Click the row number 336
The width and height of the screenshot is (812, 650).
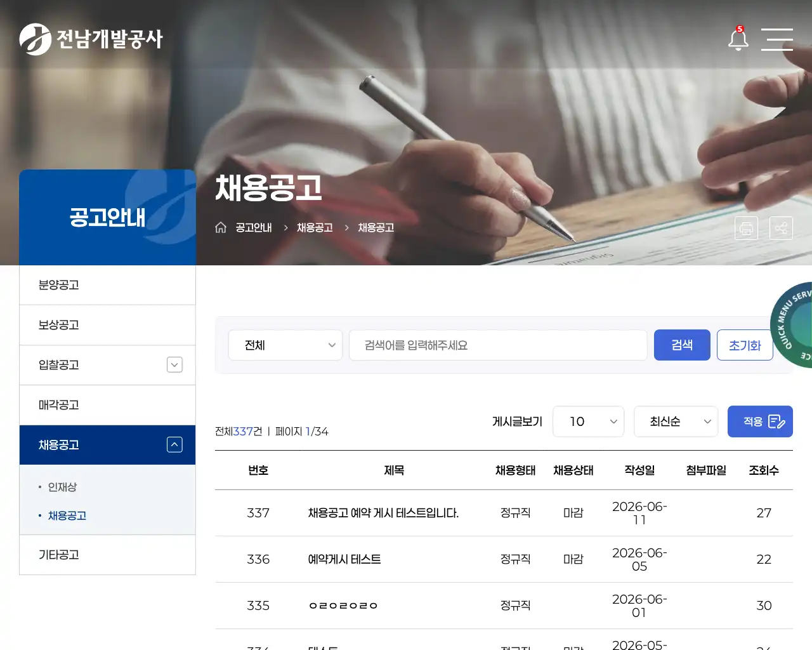(258, 559)
